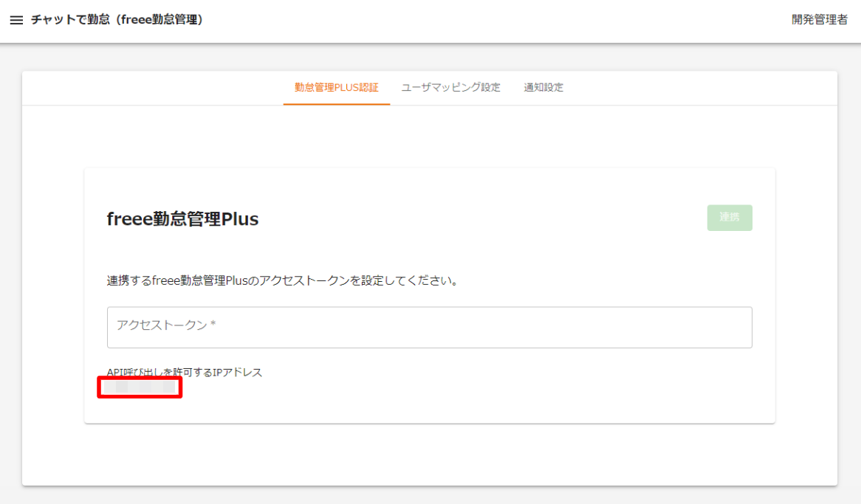The width and height of the screenshot is (861, 504).
Task: Click the freee勤怠管理Plus card heading
Action: [x=182, y=219]
